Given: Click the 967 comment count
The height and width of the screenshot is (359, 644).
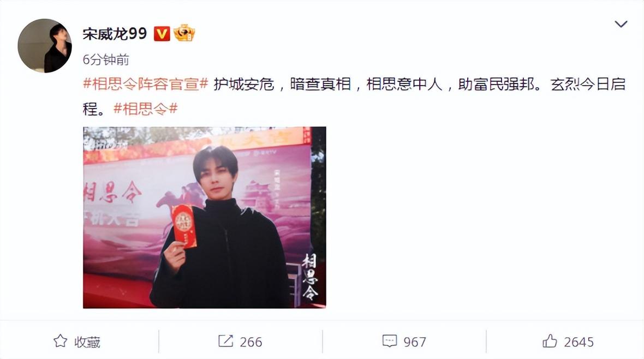Looking at the screenshot, I should 415,342.
